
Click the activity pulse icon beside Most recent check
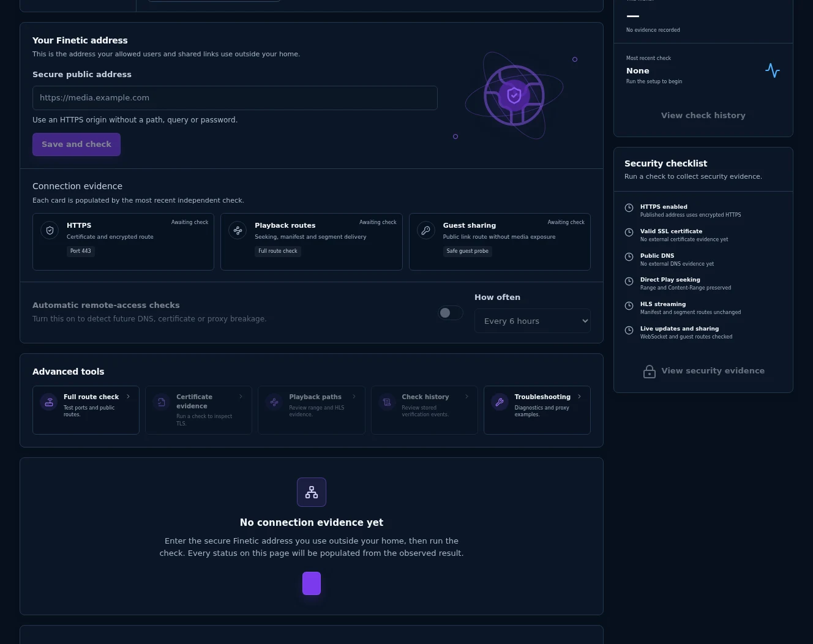coord(773,70)
